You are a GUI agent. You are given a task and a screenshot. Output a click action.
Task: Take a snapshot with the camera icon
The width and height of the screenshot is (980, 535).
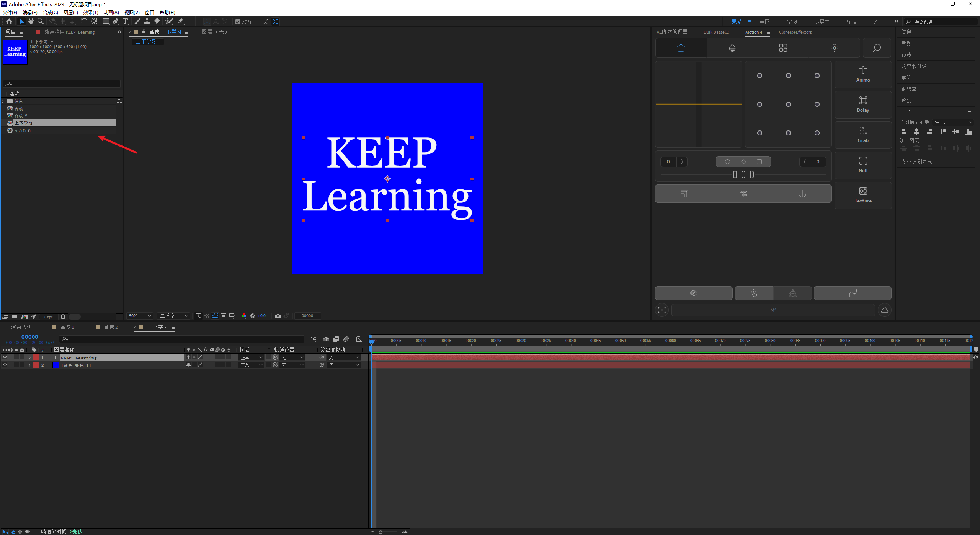pyautogui.click(x=278, y=316)
